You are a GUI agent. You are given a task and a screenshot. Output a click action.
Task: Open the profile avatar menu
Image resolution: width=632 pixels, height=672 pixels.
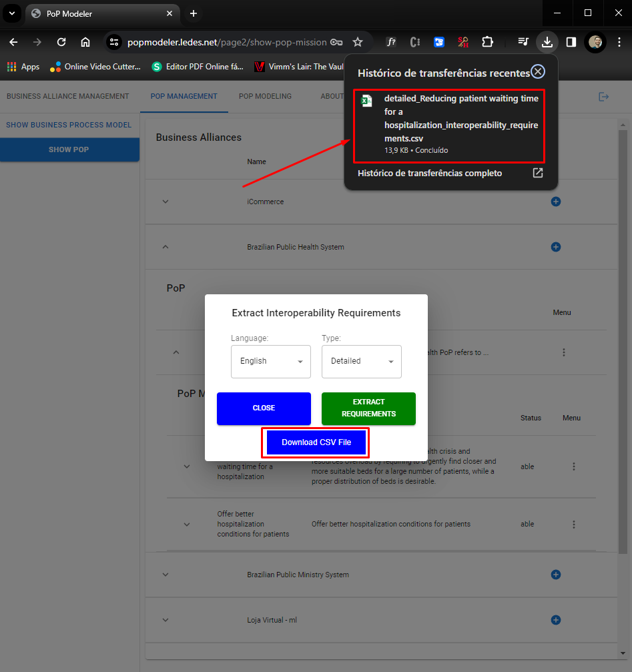click(595, 42)
